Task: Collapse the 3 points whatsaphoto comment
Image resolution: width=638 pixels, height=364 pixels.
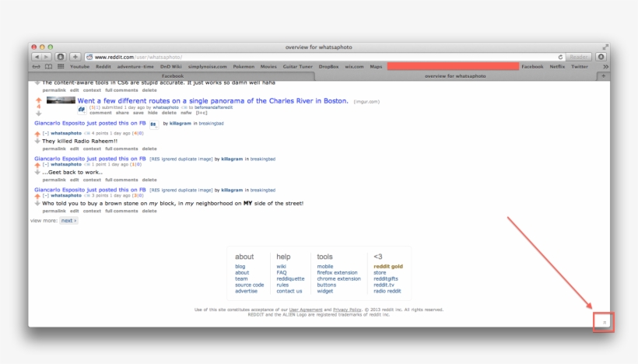Action: coord(46,195)
